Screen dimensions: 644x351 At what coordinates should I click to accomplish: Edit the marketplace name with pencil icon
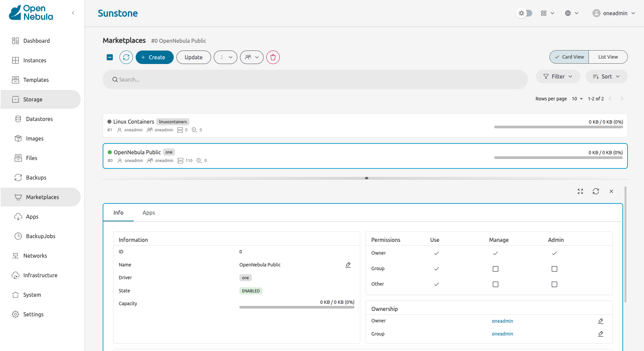pos(348,265)
